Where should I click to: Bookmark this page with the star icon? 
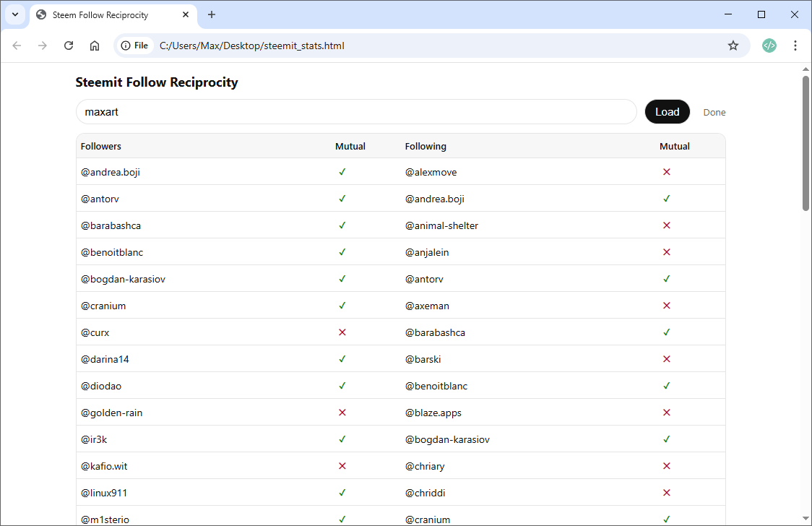[733, 46]
